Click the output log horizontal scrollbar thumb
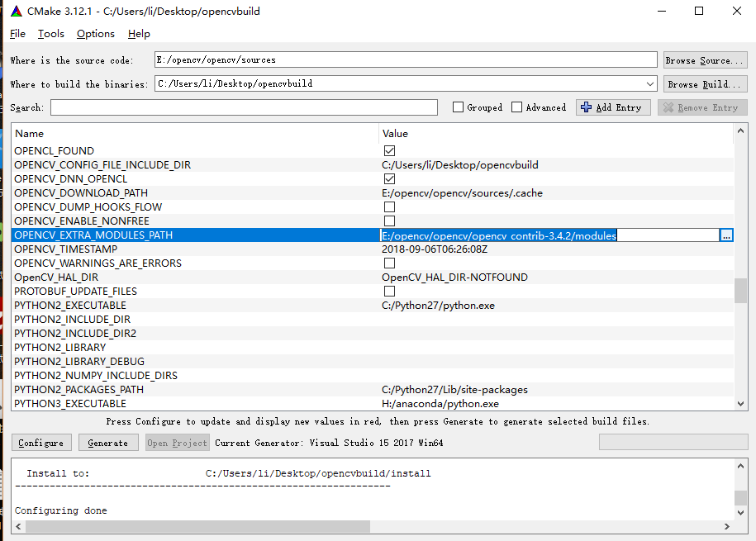Image resolution: width=756 pixels, height=541 pixels. (197, 526)
